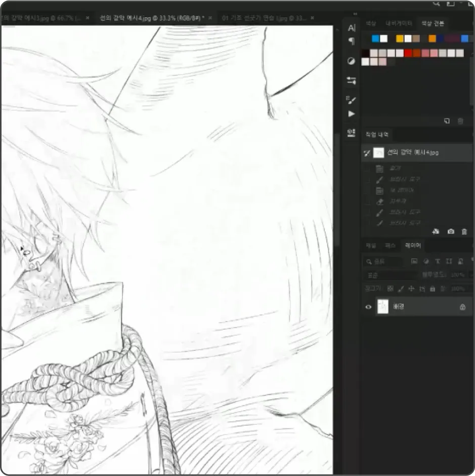The width and height of the screenshot is (475, 476).
Task: Open the Properties panel sliders icon
Action: 351,81
